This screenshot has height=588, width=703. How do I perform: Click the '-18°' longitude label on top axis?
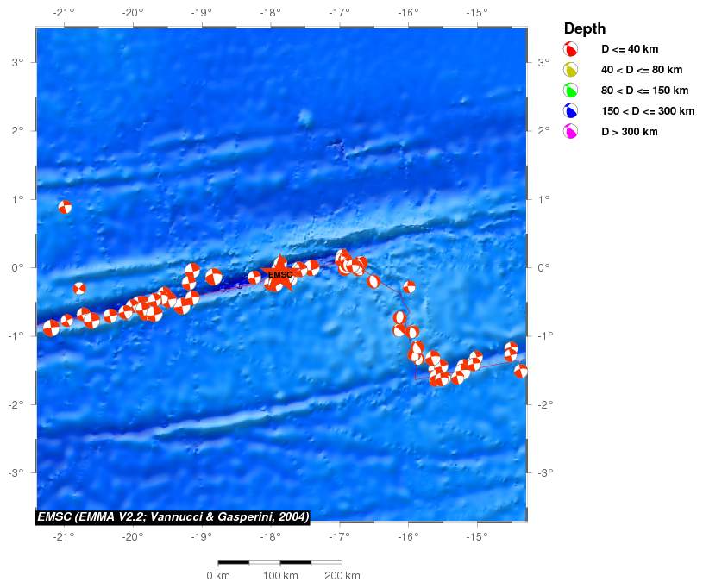[x=269, y=13]
